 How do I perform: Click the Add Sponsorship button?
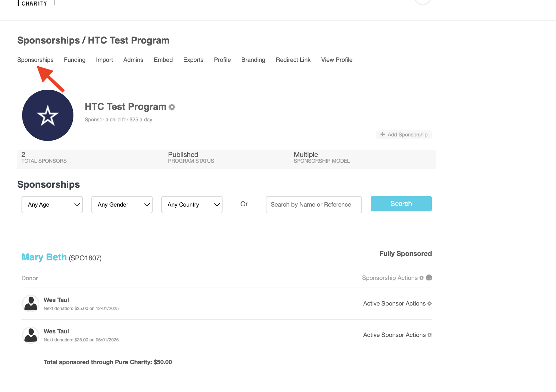pyautogui.click(x=404, y=135)
